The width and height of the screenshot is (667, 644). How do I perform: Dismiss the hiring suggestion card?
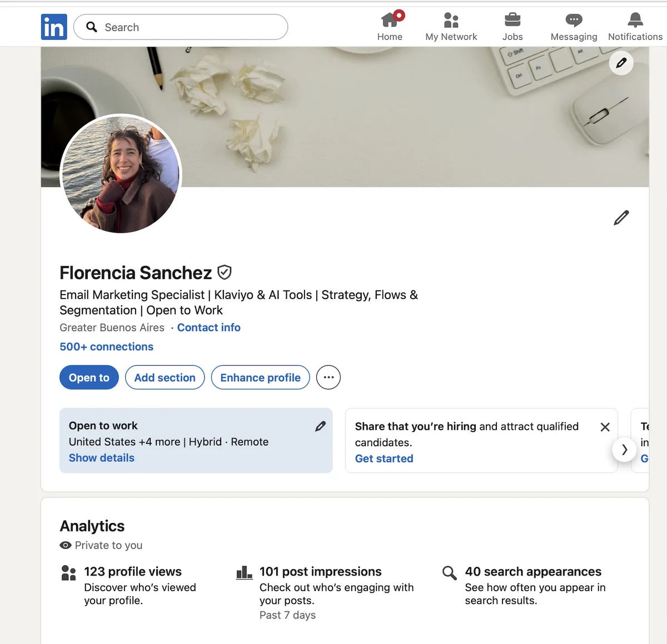[605, 427]
